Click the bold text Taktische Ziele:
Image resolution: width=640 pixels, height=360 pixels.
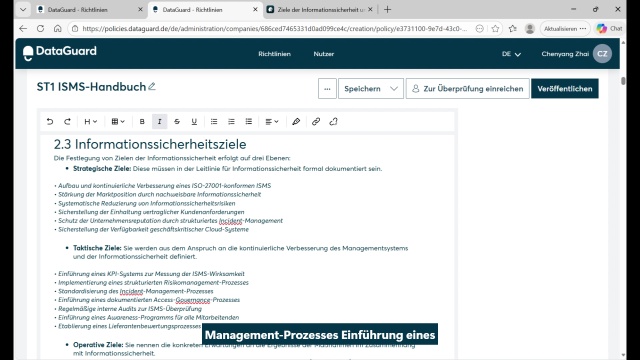(x=97, y=248)
